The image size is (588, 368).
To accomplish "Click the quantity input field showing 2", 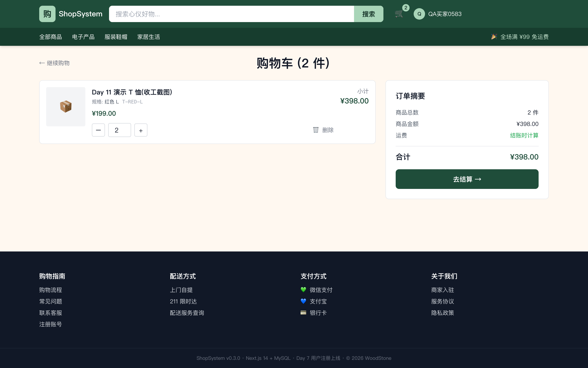I will (x=120, y=130).
